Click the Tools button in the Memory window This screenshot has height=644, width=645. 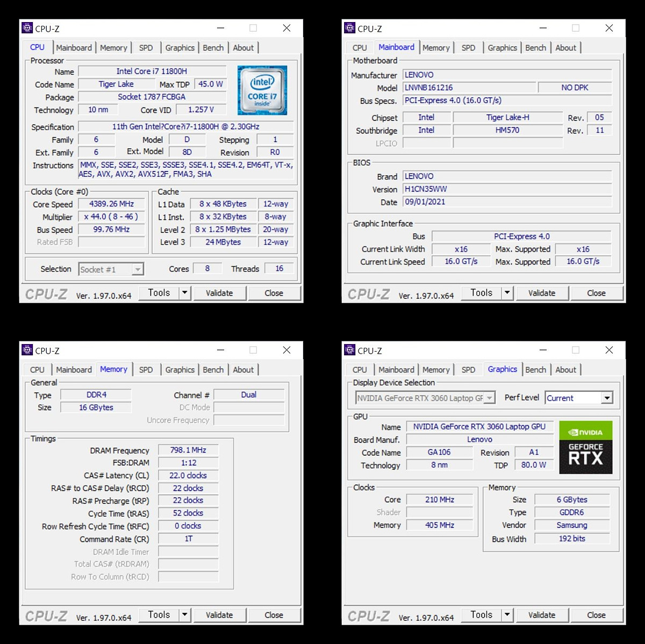159,615
